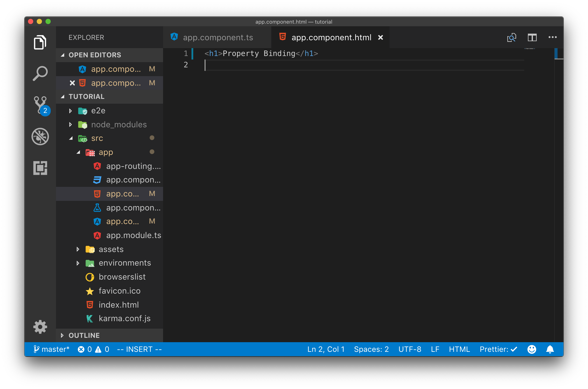Open the Extensions view in activity bar
Viewport: 588px width, 389px height.
pos(40,168)
